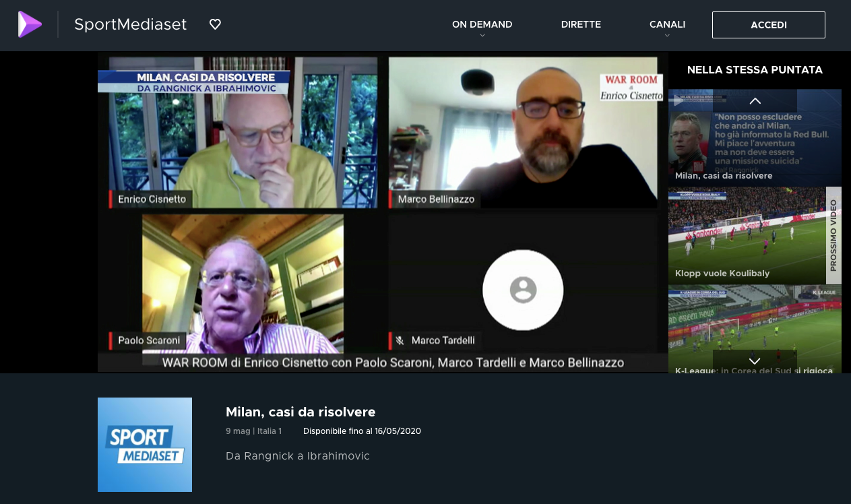Add SportMediaset to favorites with heart icon

pyautogui.click(x=215, y=24)
